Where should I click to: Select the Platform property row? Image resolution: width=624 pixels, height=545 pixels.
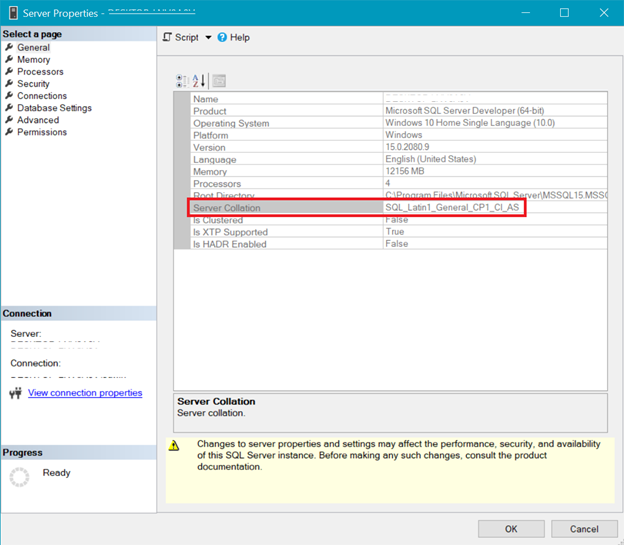click(x=399, y=135)
